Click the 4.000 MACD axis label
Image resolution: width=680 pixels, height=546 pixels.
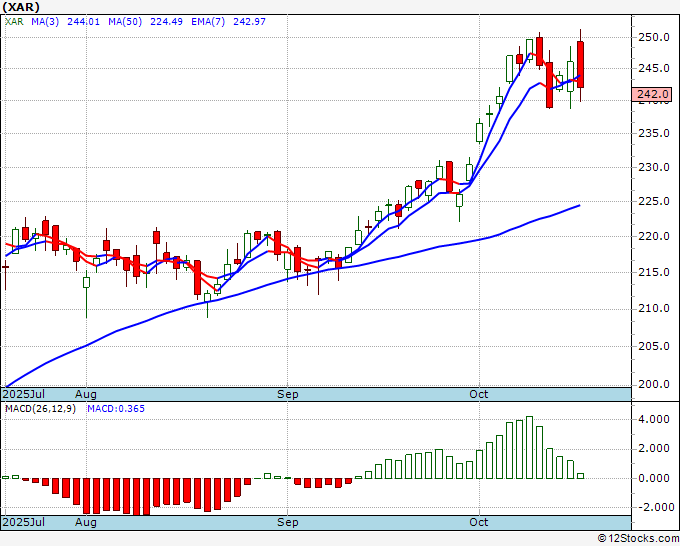point(654,419)
